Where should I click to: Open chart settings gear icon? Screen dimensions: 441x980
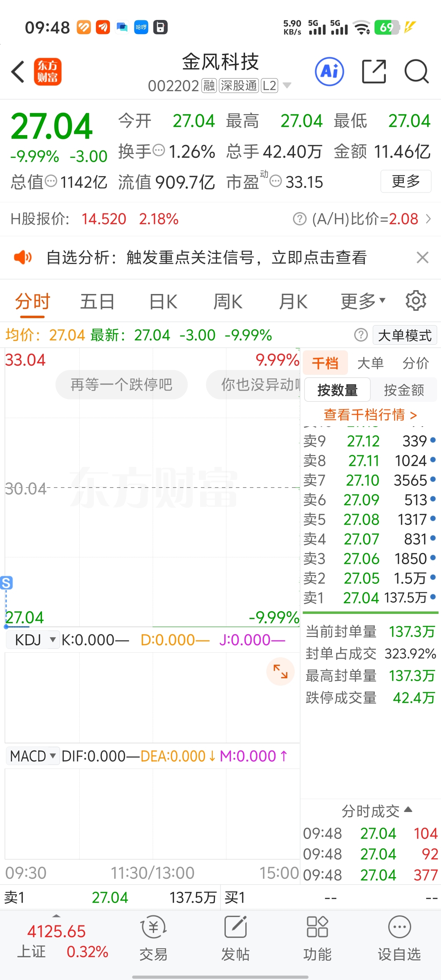click(416, 301)
